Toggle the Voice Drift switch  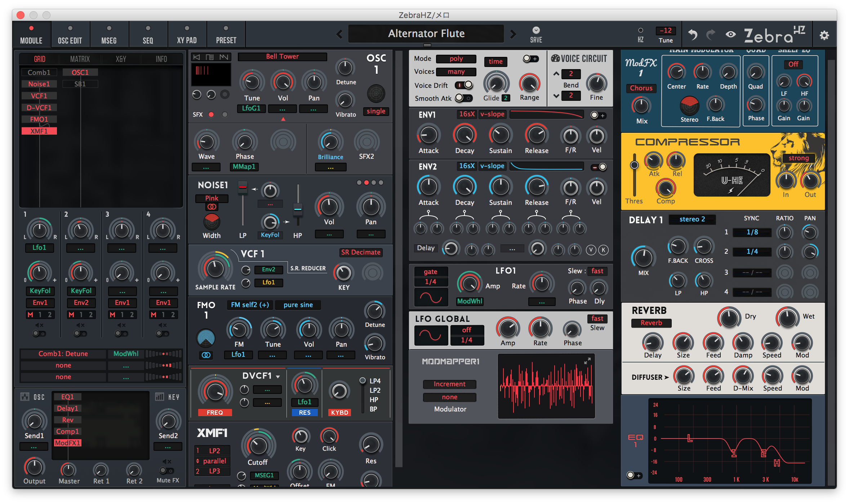pyautogui.click(x=463, y=85)
